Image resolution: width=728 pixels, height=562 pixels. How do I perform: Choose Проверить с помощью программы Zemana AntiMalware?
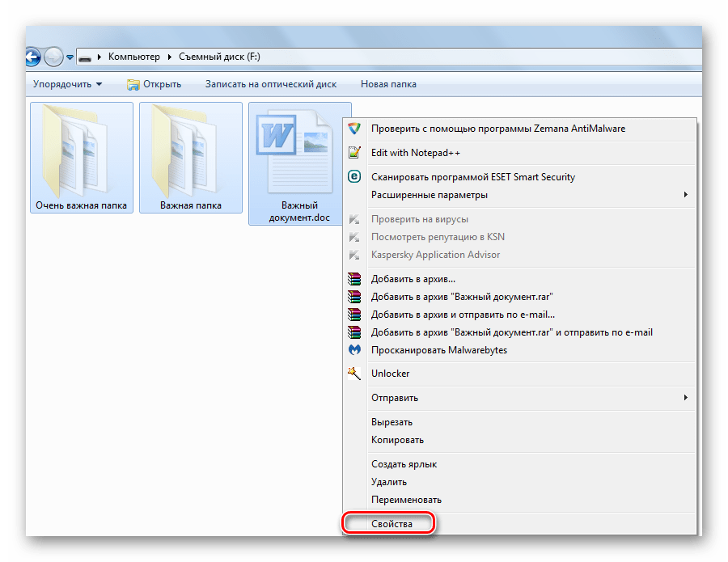click(x=519, y=129)
